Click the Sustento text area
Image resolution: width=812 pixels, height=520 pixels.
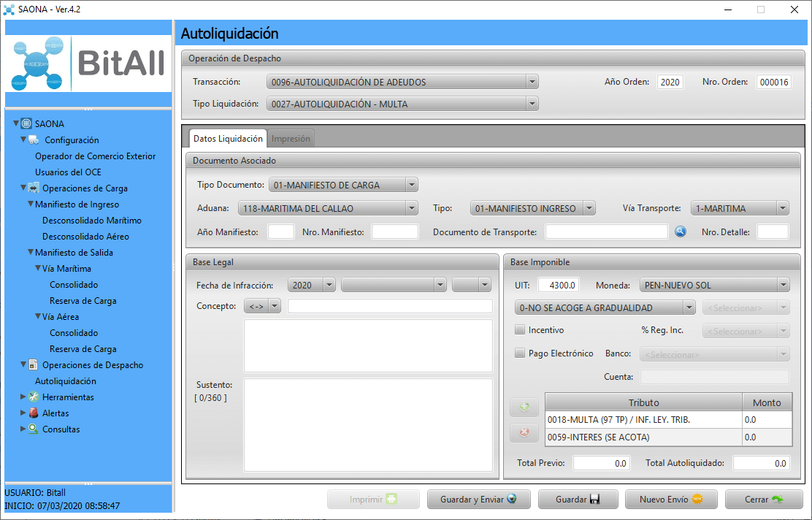368,424
